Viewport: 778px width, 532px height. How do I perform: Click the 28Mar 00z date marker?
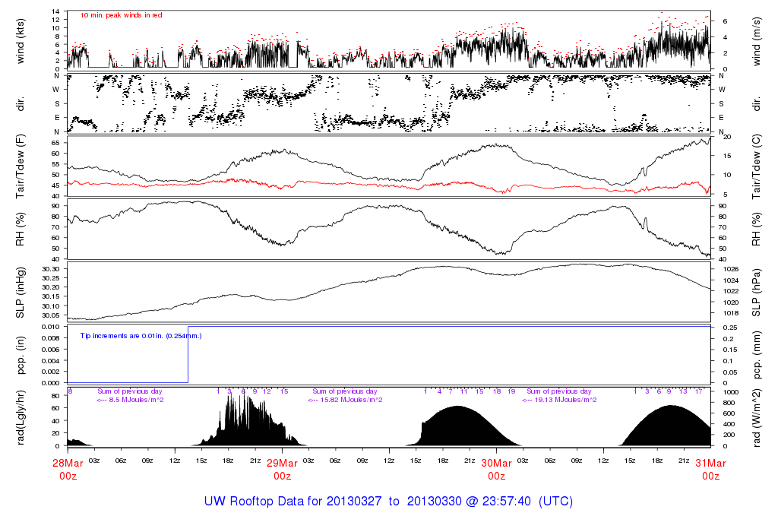tap(68, 469)
